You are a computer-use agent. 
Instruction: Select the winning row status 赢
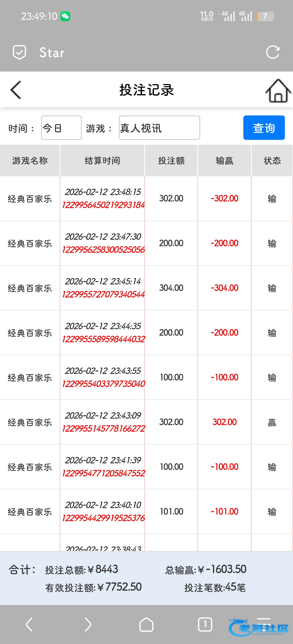point(272,422)
